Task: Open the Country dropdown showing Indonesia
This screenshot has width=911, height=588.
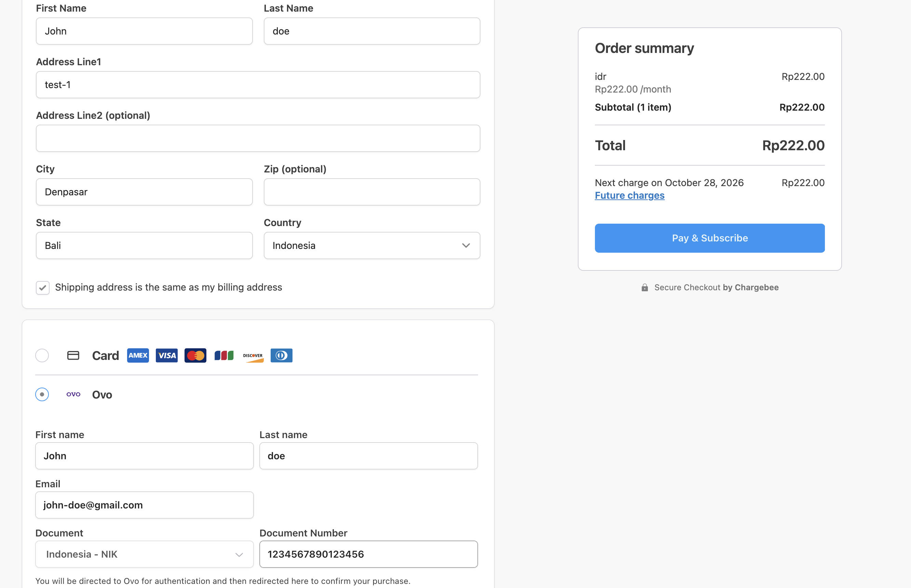Action: [372, 246]
